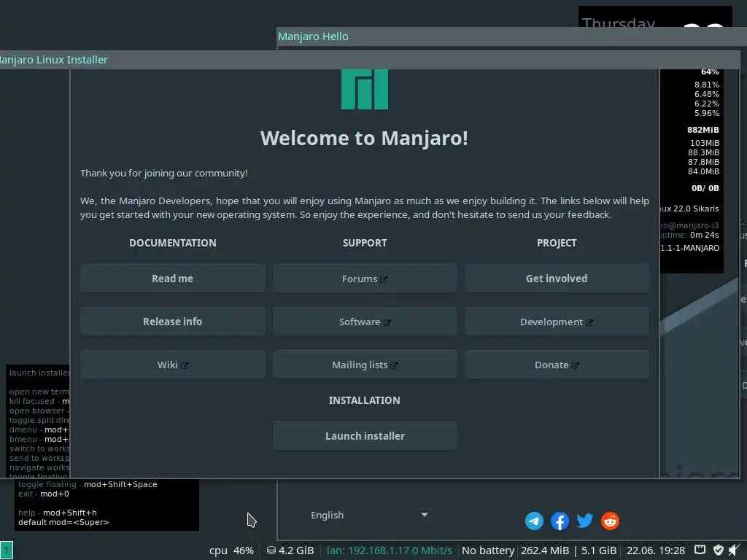
Task: Click Get involved button
Action: click(x=557, y=279)
